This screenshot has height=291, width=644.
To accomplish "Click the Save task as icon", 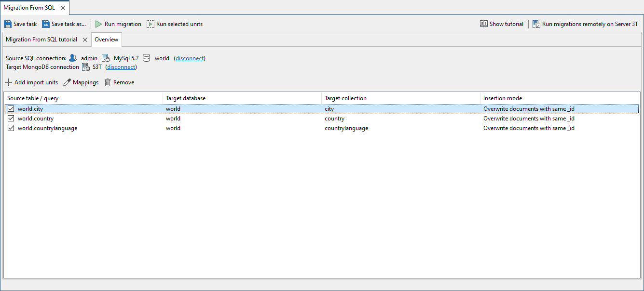I will click(46, 24).
